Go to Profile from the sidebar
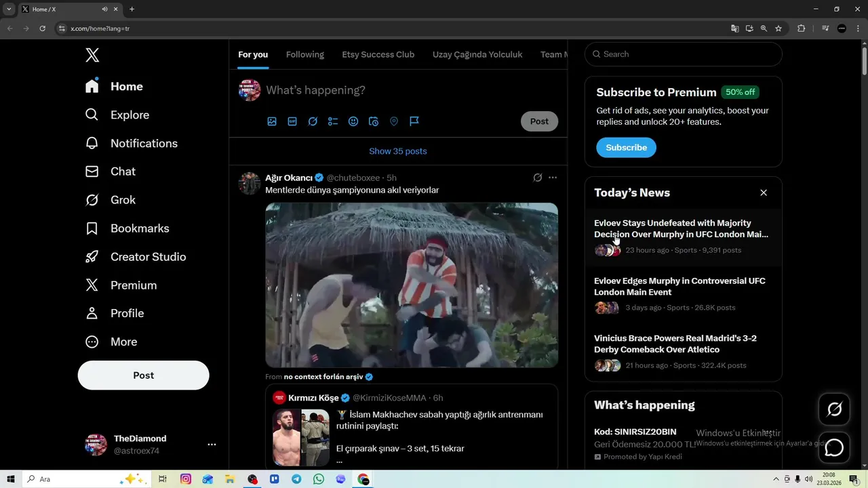The image size is (868, 488). click(x=114, y=313)
